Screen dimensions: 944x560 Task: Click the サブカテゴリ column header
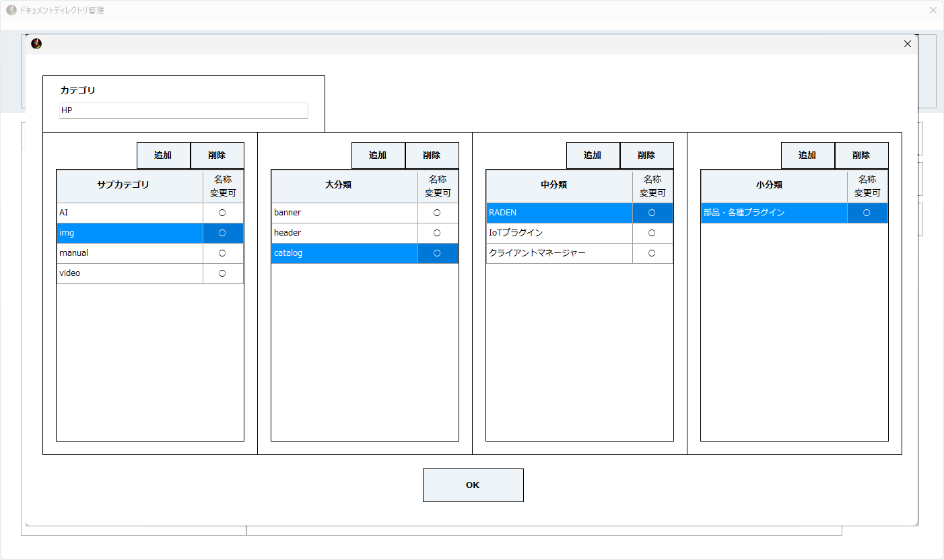coord(130,186)
